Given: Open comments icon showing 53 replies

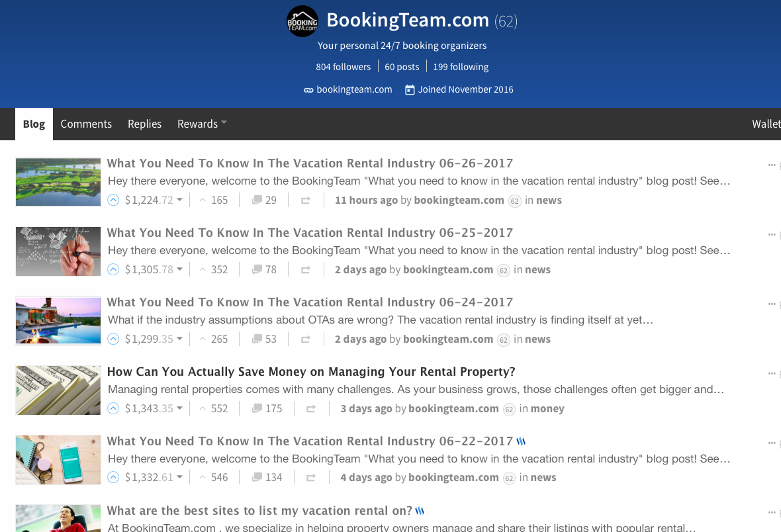Looking at the screenshot, I should tap(257, 339).
